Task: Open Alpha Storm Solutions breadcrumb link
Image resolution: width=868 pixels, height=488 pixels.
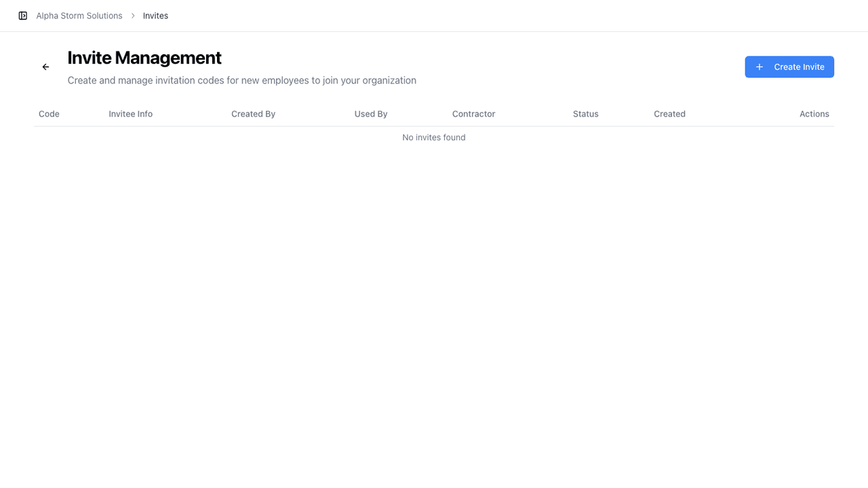Action: (79, 16)
